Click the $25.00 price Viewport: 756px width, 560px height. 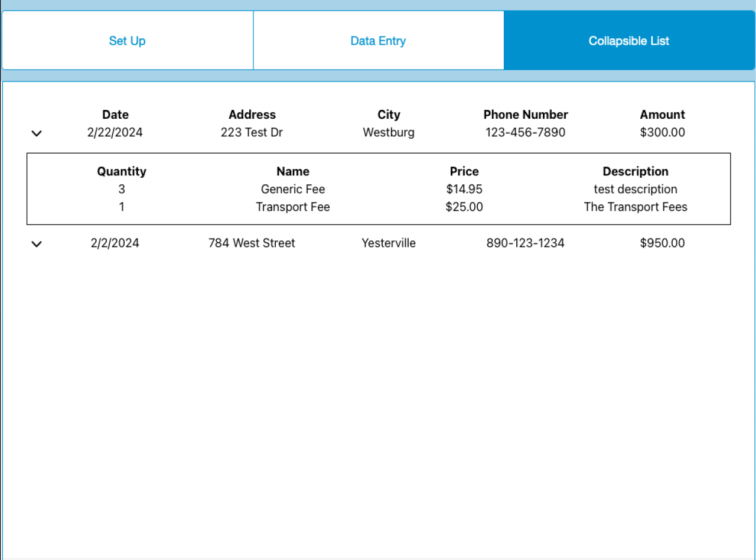tap(464, 207)
